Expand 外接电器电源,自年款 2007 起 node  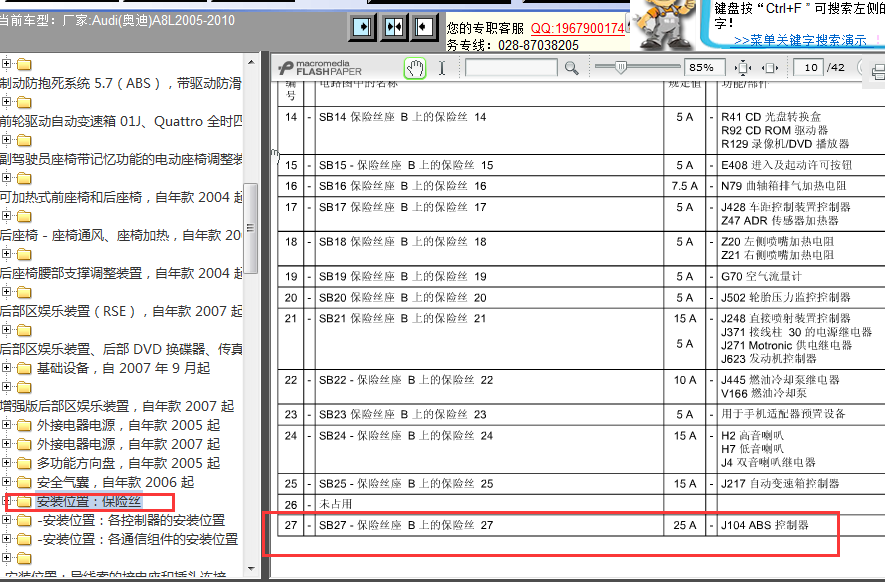6,444
